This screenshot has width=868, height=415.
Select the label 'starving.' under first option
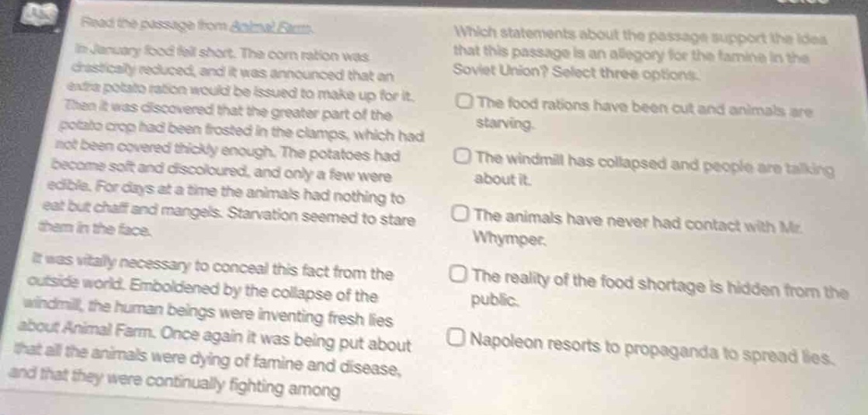point(506,125)
